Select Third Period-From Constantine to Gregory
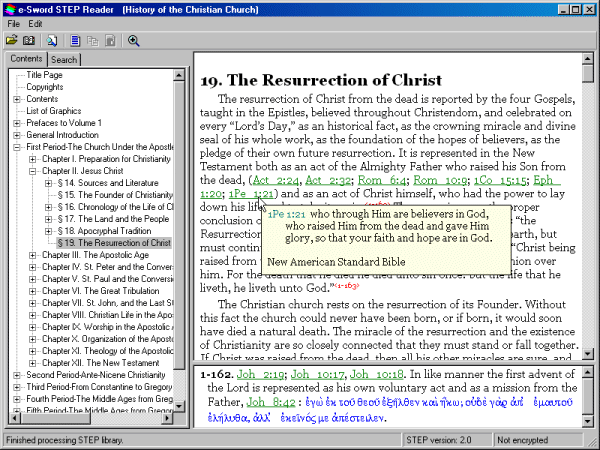The width and height of the screenshot is (600, 450). pyautogui.click(x=99, y=387)
